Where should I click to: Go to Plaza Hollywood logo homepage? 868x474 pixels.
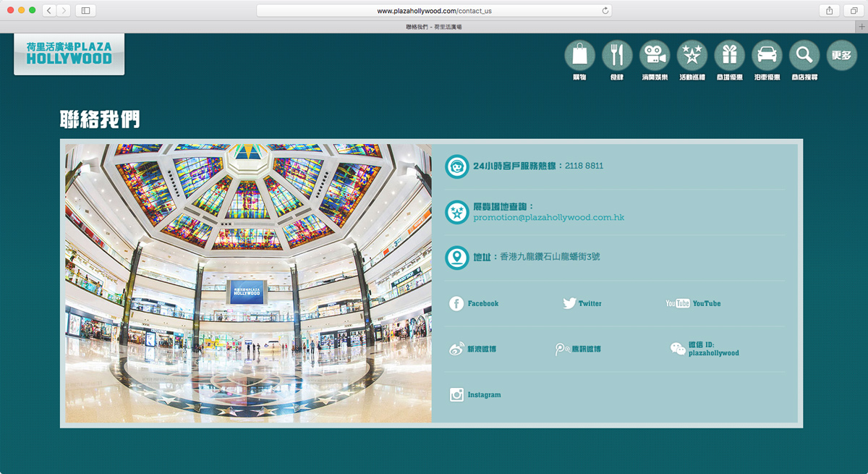[x=69, y=54]
